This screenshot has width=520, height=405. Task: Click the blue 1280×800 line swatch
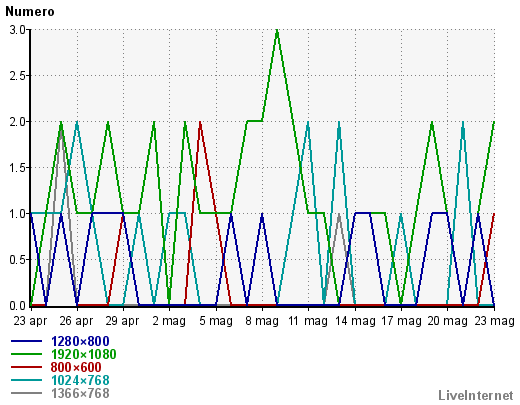pyautogui.click(x=26, y=341)
